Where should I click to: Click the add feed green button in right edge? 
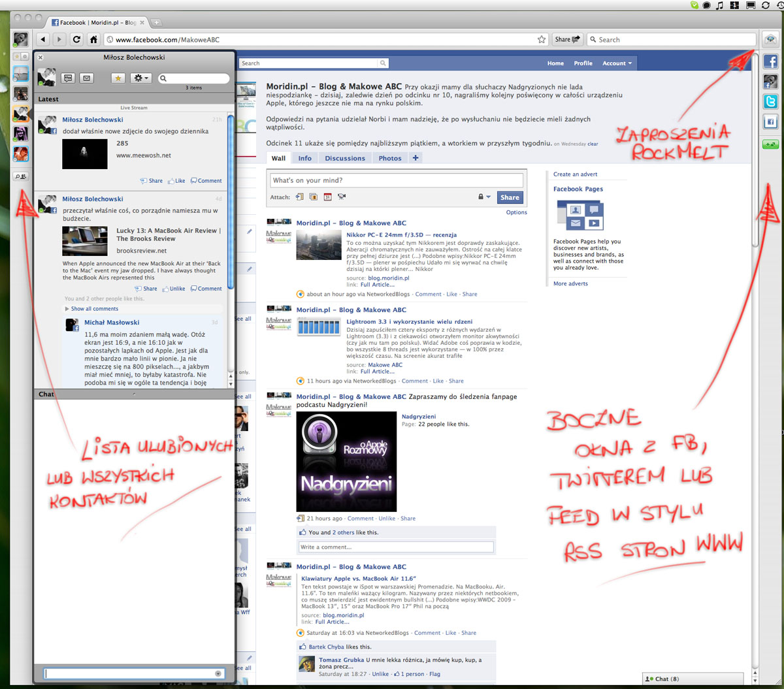point(771,144)
